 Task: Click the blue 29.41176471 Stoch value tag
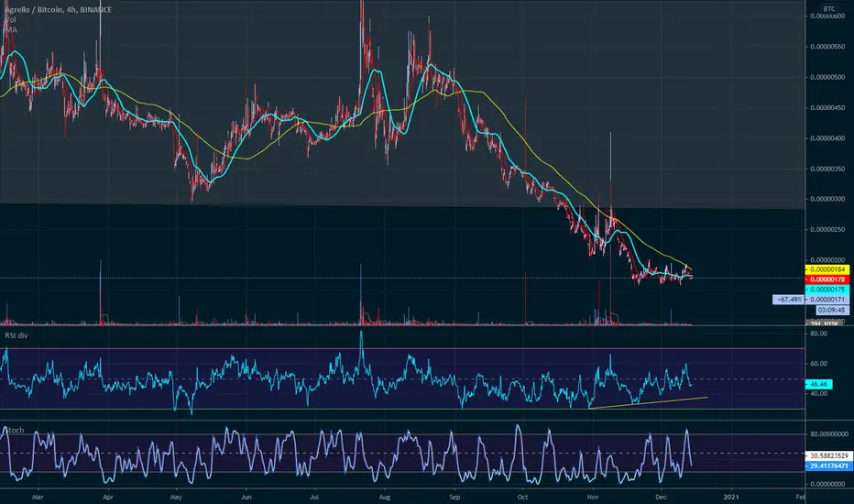(x=829, y=466)
